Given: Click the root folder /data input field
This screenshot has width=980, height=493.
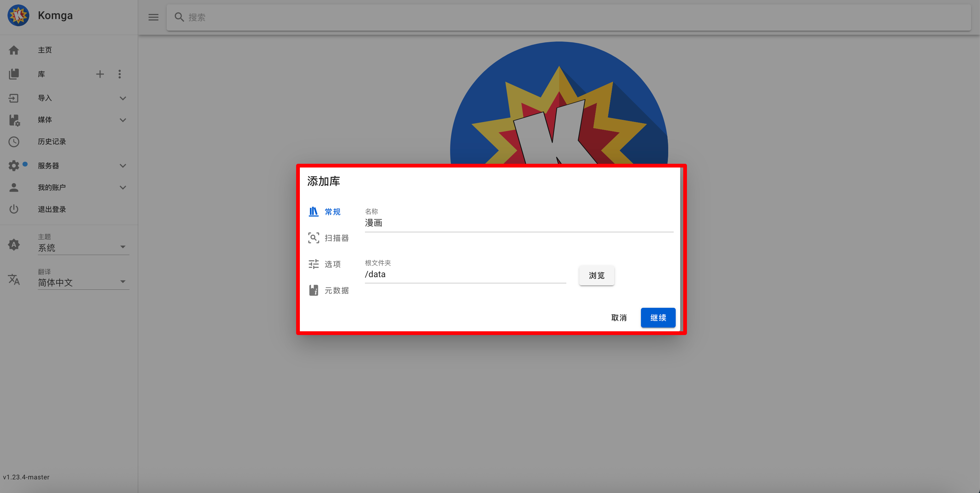Looking at the screenshot, I should pos(465,274).
